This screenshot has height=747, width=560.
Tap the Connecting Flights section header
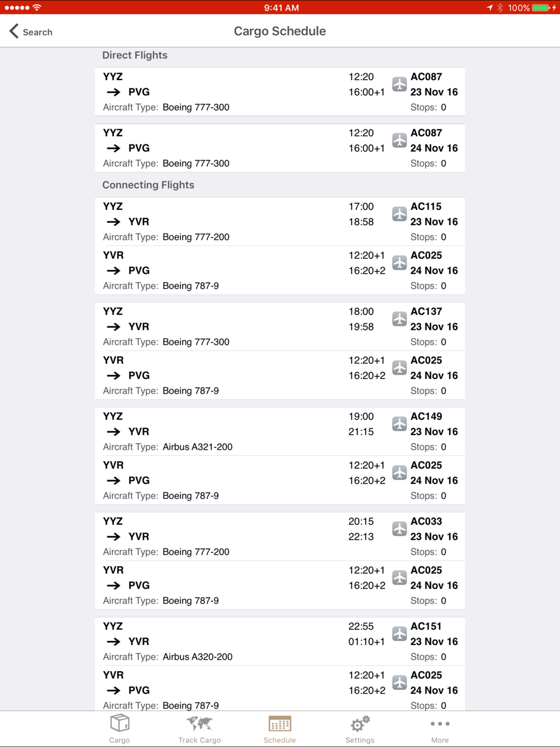click(x=148, y=185)
